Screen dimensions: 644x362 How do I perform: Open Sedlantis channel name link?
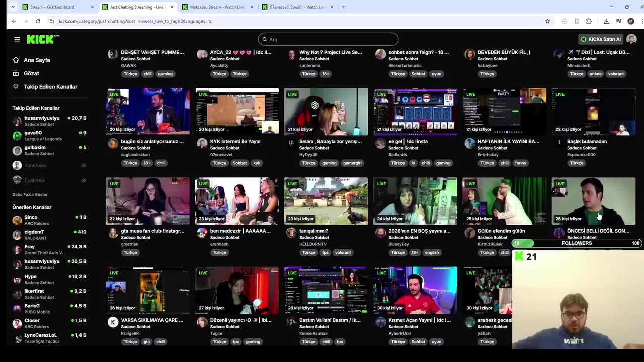click(397, 154)
